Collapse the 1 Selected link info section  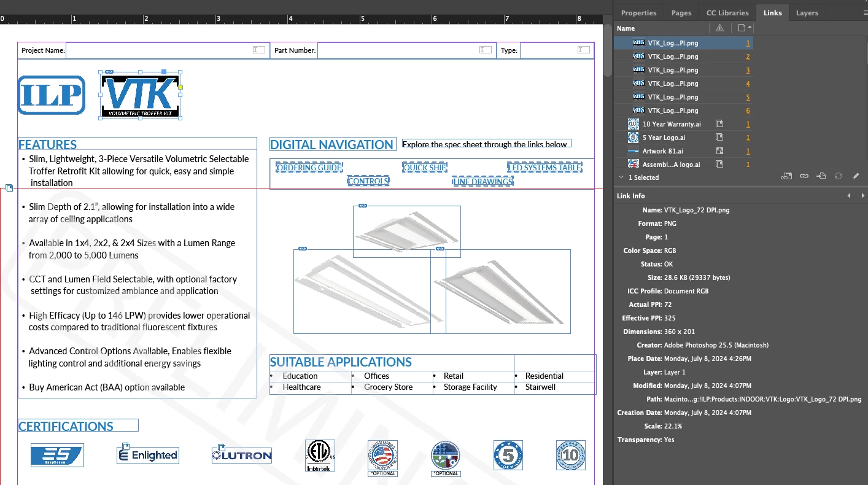[621, 177]
